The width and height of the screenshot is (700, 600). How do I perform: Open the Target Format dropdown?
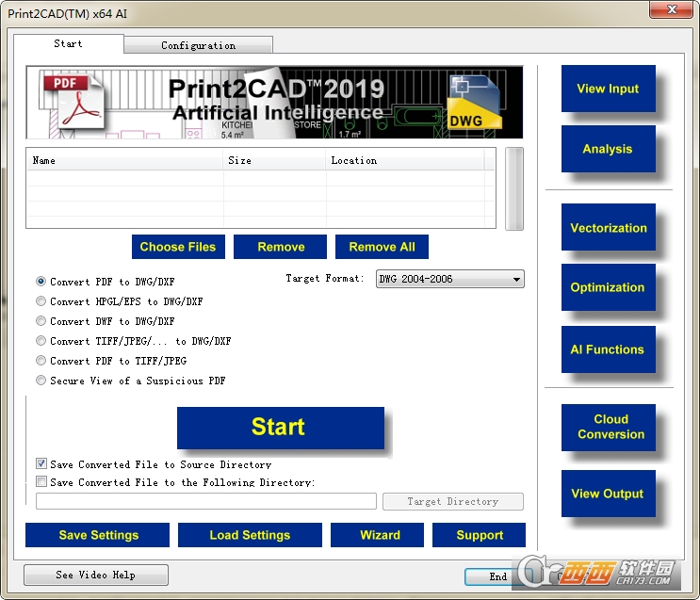click(450, 280)
